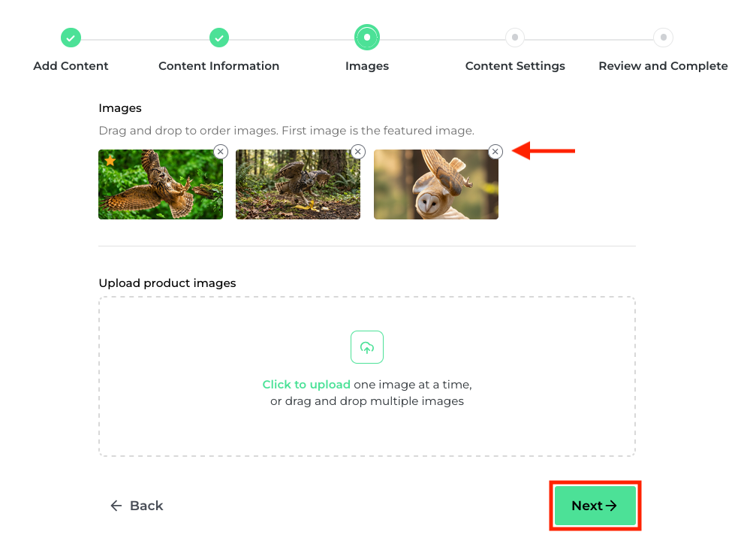The image size is (756, 550).
Task: Click the active Images step circle
Action: click(367, 37)
